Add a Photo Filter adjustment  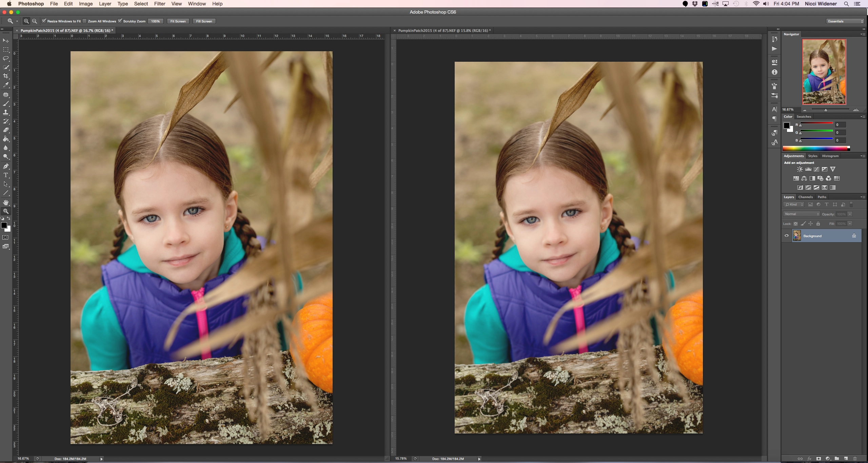point(820,178)
